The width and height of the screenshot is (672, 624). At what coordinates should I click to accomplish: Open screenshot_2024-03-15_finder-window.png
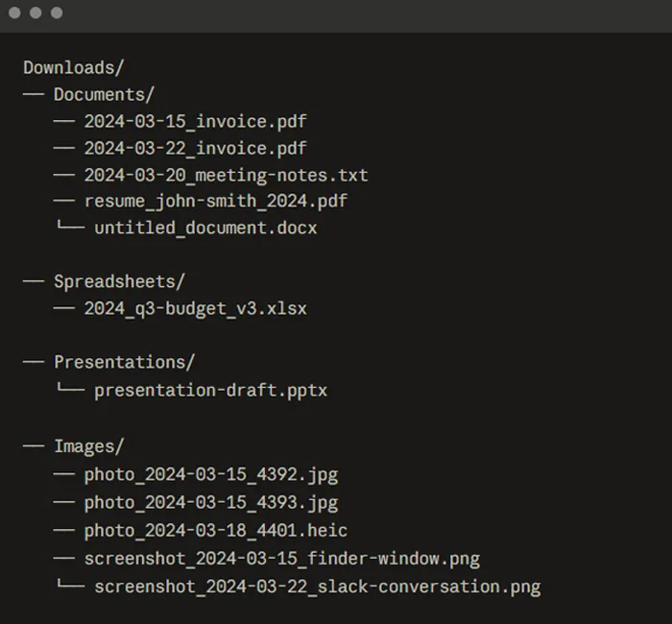click(x=282, y=559)
